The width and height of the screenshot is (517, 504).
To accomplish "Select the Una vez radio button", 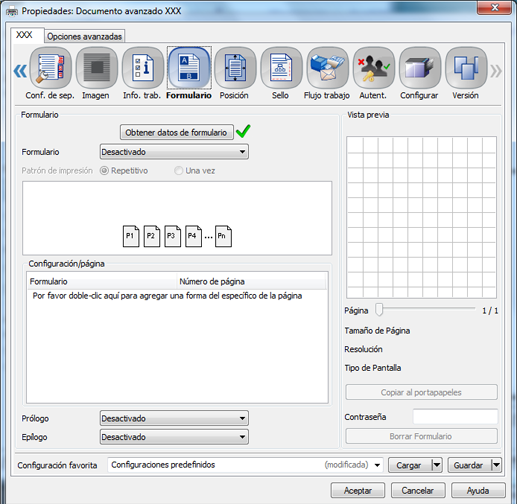I will tap(179, 171).
